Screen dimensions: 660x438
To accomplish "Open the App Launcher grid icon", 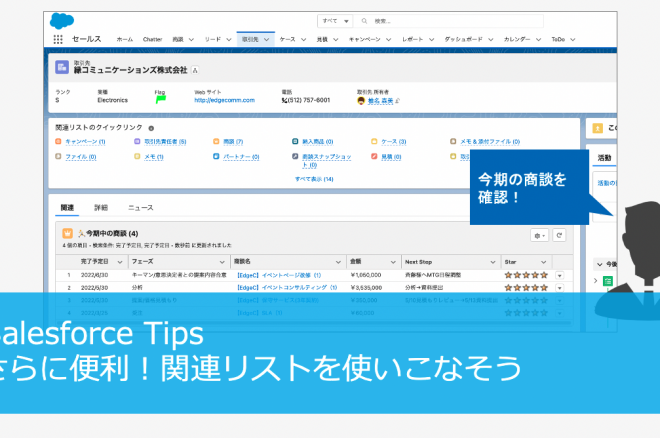I will (58, 39).
